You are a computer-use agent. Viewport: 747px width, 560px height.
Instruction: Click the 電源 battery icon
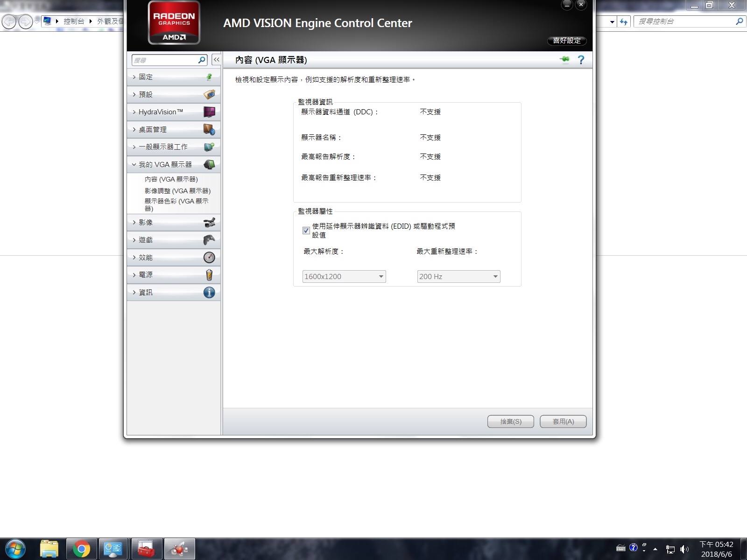point(209,275)
